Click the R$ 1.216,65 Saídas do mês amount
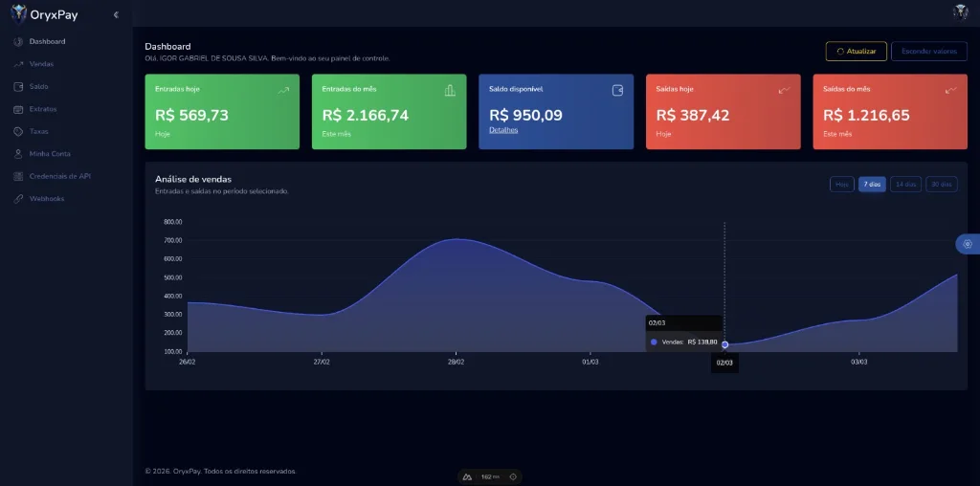 click(x=866, y=115)
